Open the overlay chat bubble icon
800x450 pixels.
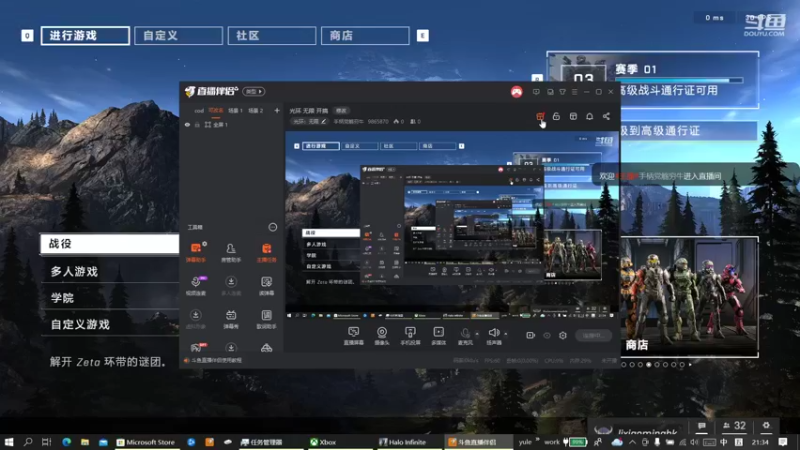pyautogui.click(x=702, y=426)
